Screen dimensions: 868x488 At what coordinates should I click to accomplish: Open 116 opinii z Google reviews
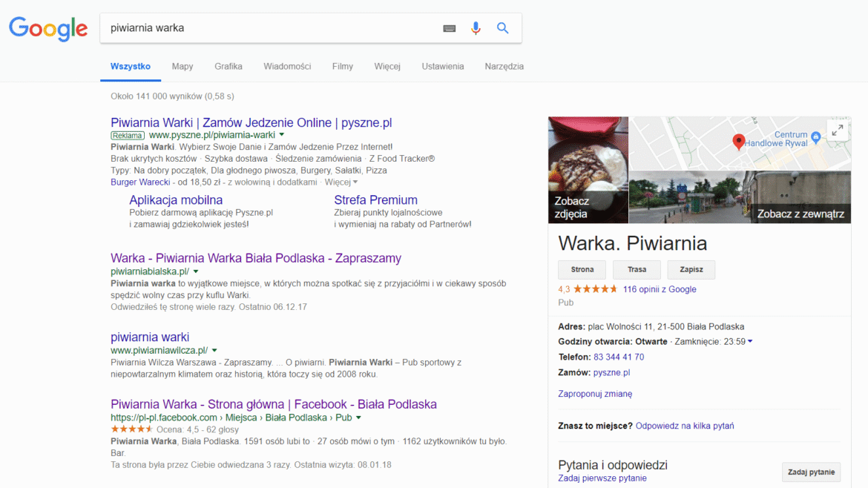click(x=660, y=288)
